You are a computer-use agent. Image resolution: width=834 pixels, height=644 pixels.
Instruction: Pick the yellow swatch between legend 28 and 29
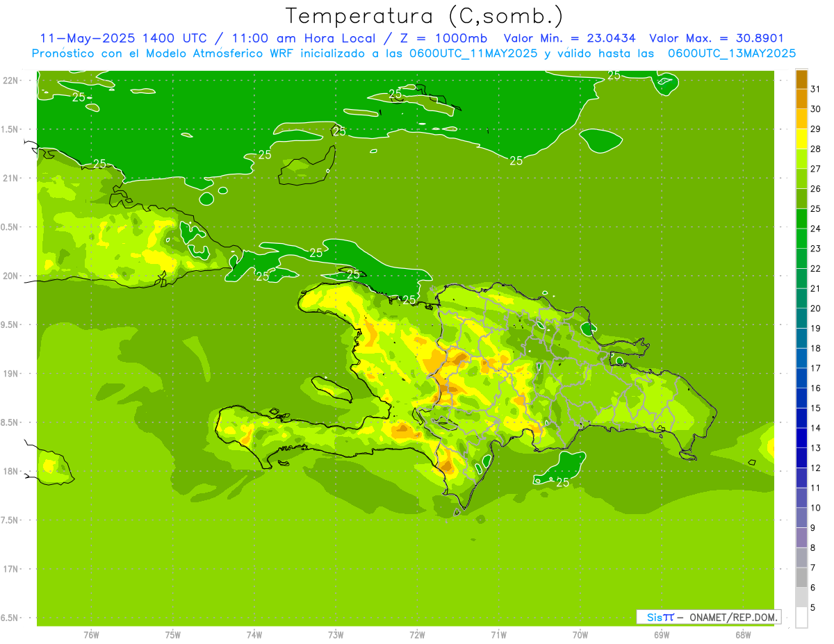[x=801, y=139]
